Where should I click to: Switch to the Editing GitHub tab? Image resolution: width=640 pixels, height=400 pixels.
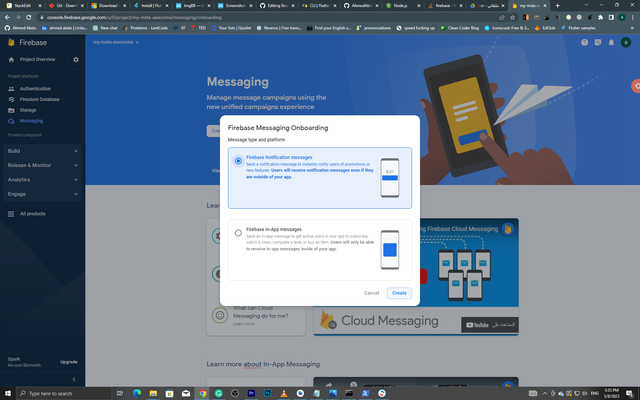pyautogui.click(x=277, y=6)
